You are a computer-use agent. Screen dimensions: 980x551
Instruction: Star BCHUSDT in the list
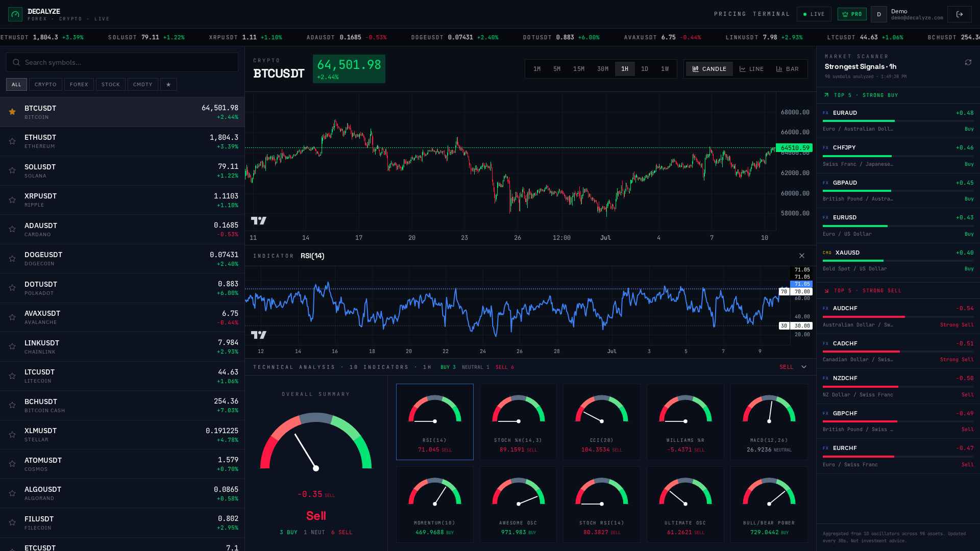tap(12, 405)
